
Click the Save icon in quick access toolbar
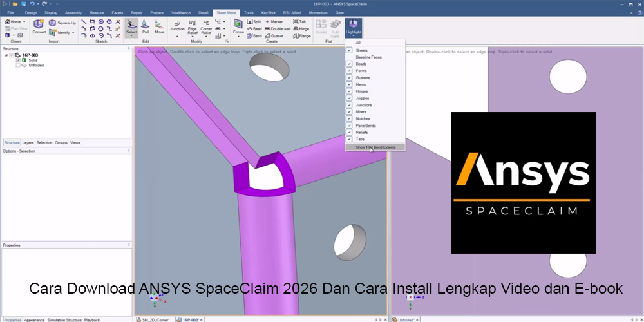click(x=23, y=4)
